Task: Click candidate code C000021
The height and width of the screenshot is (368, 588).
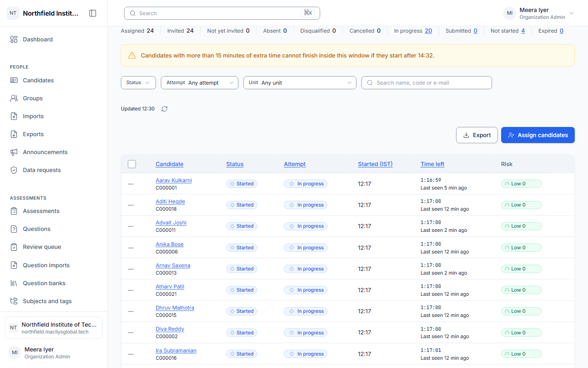Action: coord(166,294)
